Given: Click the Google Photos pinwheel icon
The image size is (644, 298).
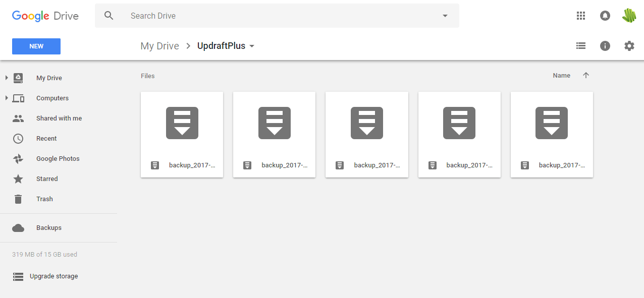Looking at the screenshot, I should (x=18, y=159).
